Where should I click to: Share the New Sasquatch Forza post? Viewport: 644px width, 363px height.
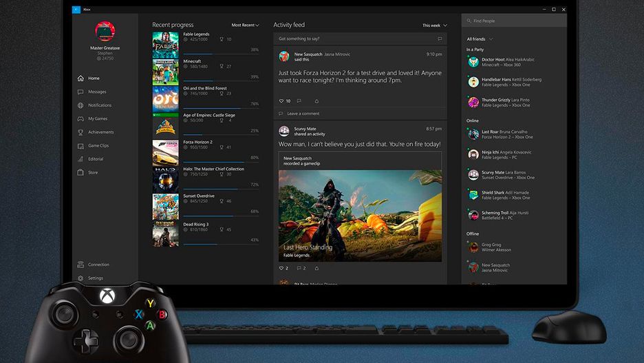(316, 101)
